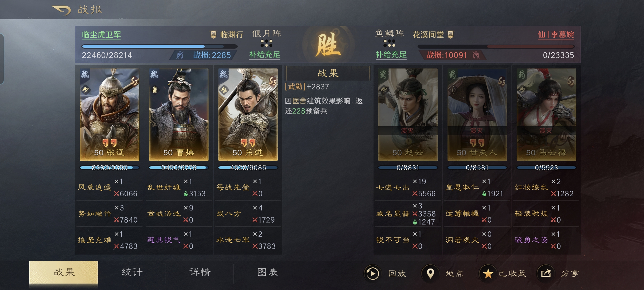
Task: Click the attacker troop strength bar 22460/28214
Action: click(159, 46)
